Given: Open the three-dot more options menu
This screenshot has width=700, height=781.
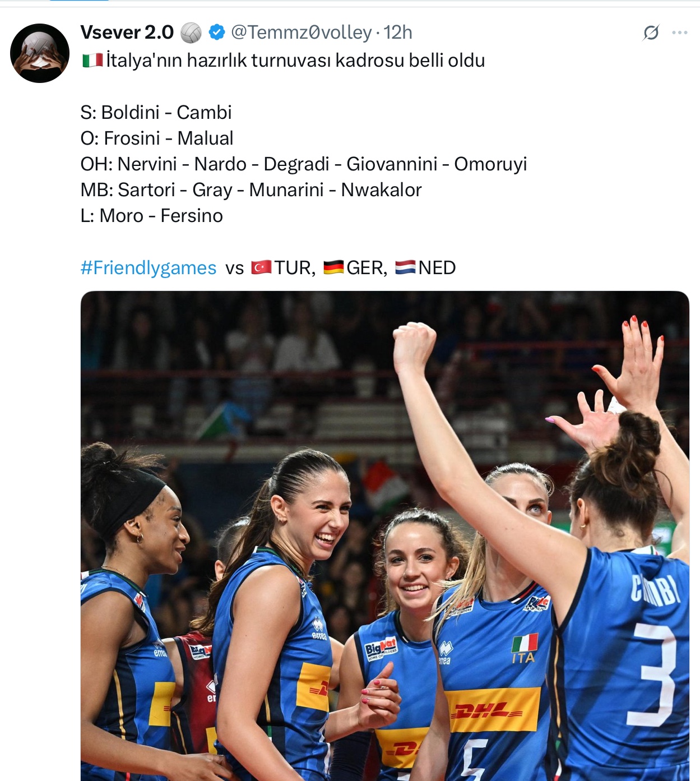Looking at the screenshot, I should [680, 33].
